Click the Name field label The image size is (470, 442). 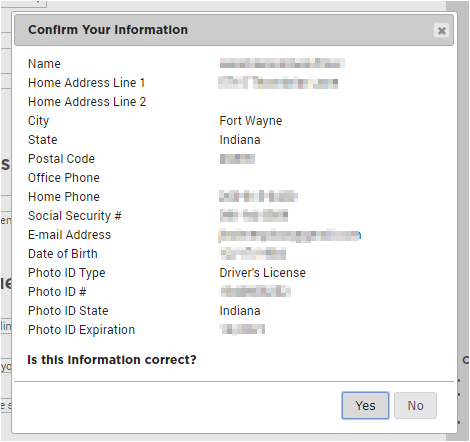coord(44,64)
